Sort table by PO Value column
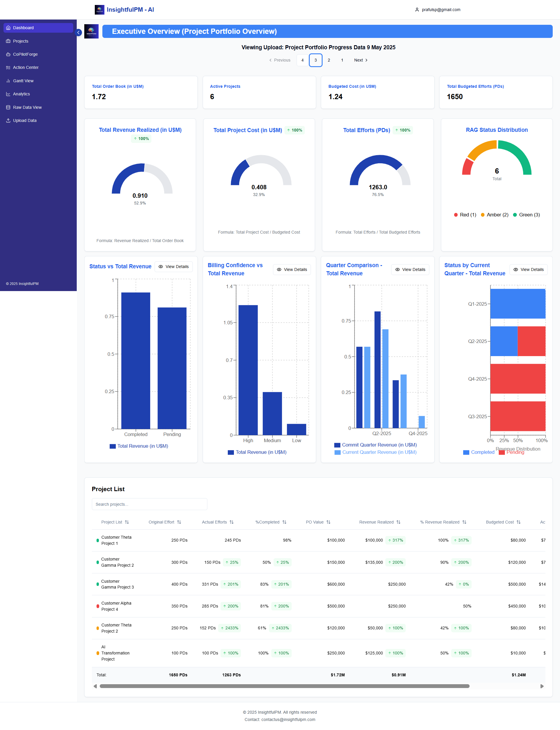Screen dimensions: 560x730 coord(328,522)
